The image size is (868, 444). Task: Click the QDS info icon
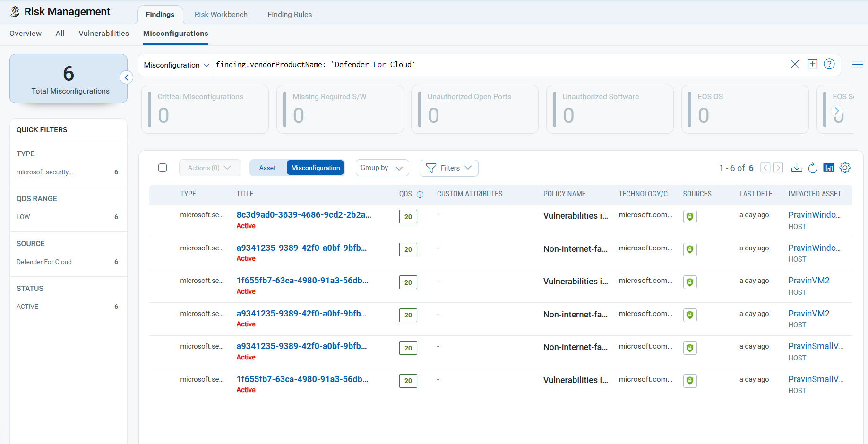tap(420, 194)
